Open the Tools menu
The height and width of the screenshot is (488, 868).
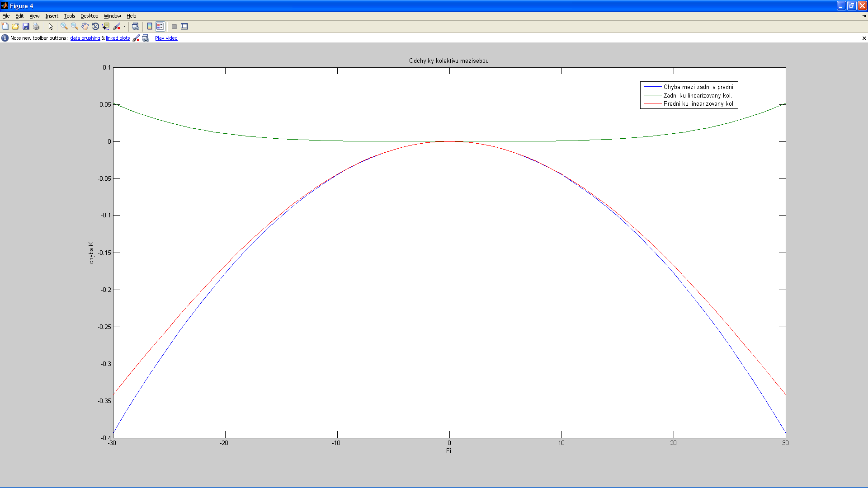point(69,16)
